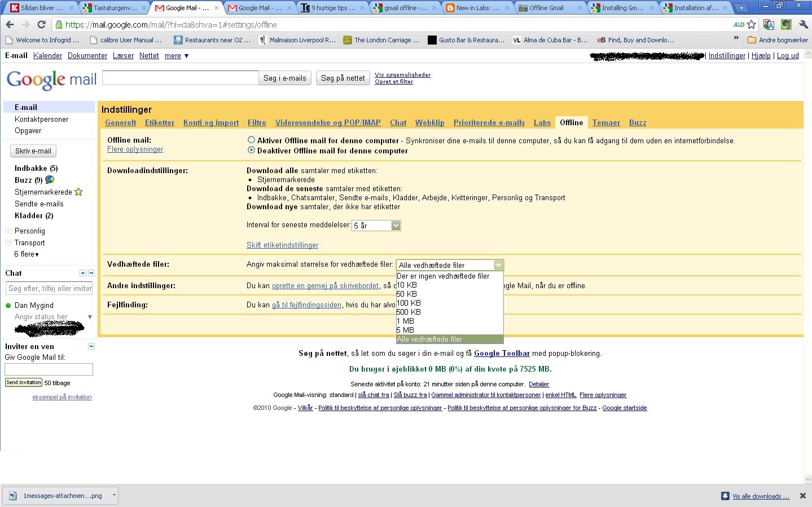Image resolution: width=812 pixels, height=507 pixels.
Task: Choose the 100 KB option in list
Action: click(x=409, y=303)
